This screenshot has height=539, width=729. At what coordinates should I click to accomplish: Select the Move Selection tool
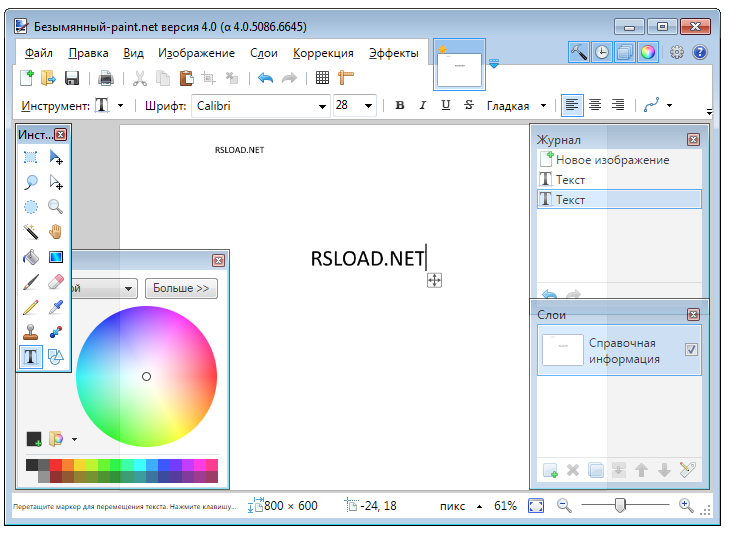[56, 182]
